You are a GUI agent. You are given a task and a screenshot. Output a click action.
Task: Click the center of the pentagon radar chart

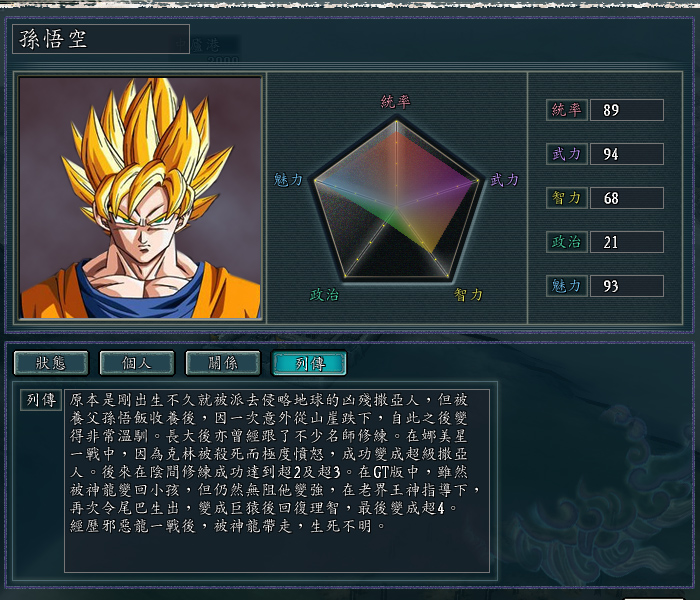[396, 207]
